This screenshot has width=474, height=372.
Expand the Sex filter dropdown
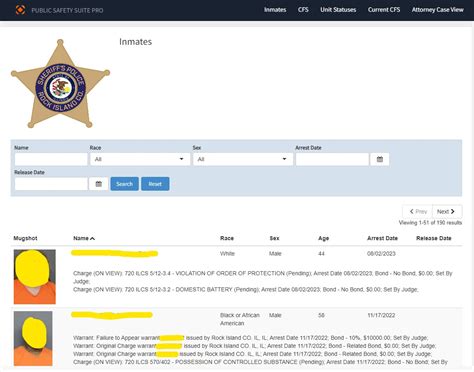[x=243, y=159]
